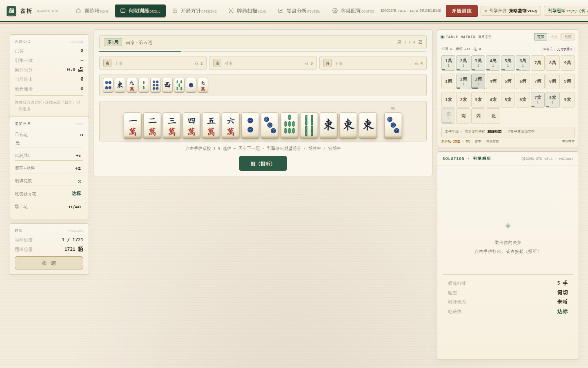Viewport: 588px width, 368px height.
Task: Click the 九萬 tile in the discard row
Action: click(132, 85)
